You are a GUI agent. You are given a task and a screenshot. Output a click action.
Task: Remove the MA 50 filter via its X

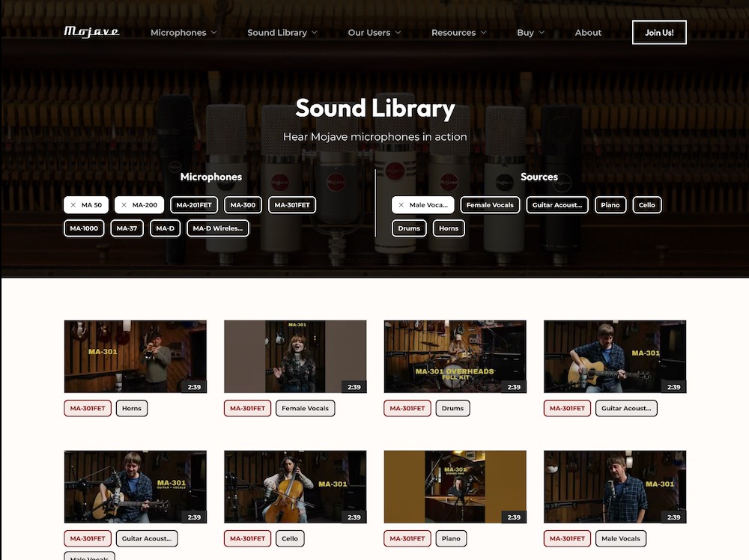click(x=73, y=205)
